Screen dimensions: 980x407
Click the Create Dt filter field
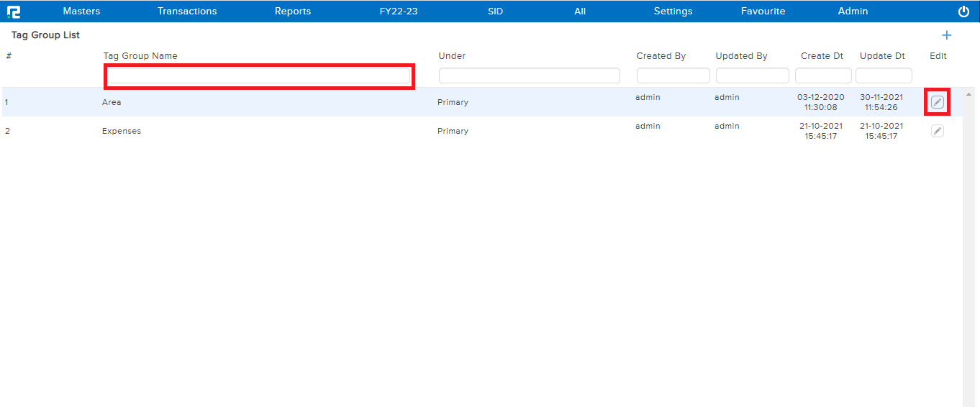[x=822, y=76]
